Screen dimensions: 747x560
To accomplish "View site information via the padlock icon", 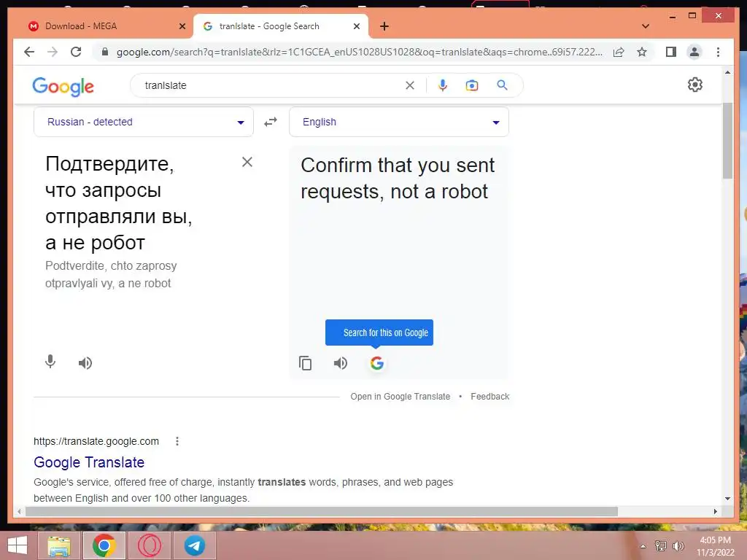I will coord(105,52).
